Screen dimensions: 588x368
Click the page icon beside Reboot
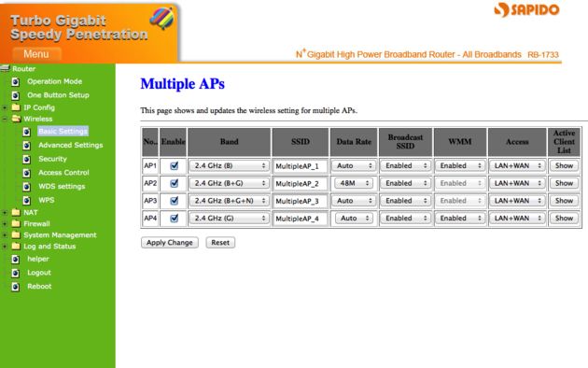click(15, 288)
